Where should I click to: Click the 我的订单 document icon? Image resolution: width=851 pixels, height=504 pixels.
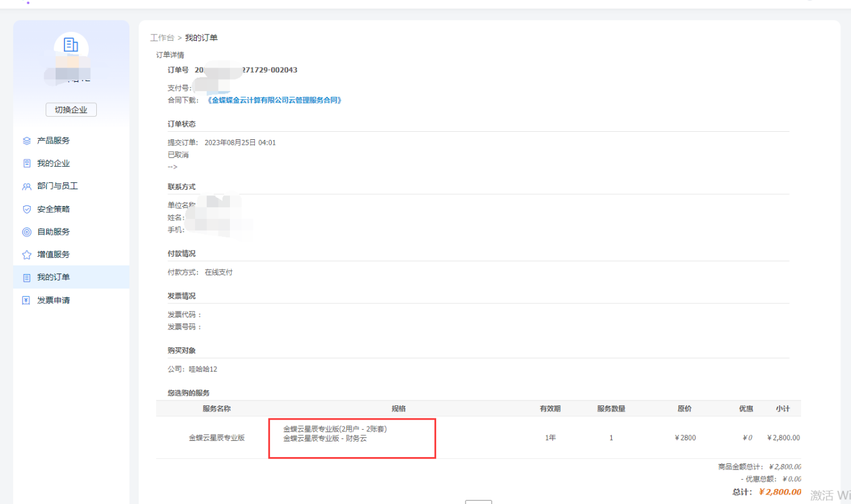coord(27,278)
